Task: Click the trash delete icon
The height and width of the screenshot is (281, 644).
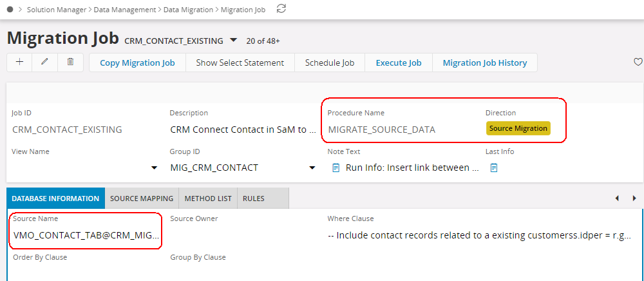Action: (71, 63)
